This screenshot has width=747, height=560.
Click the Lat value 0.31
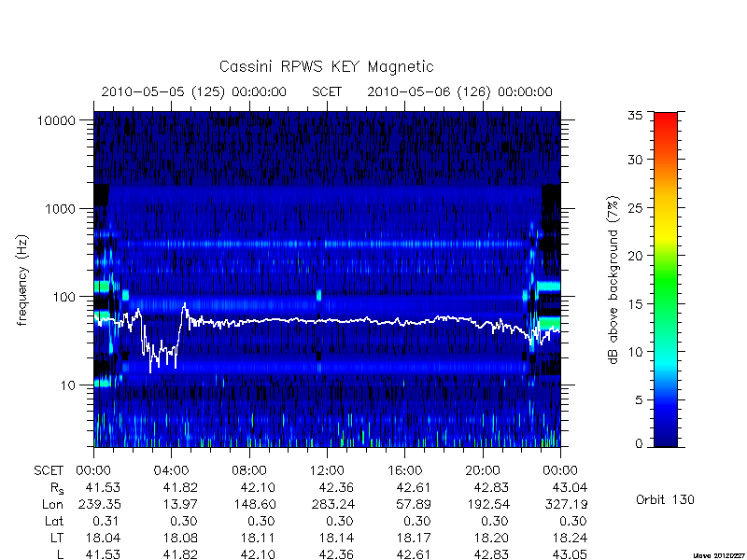[x=106, y=522]
